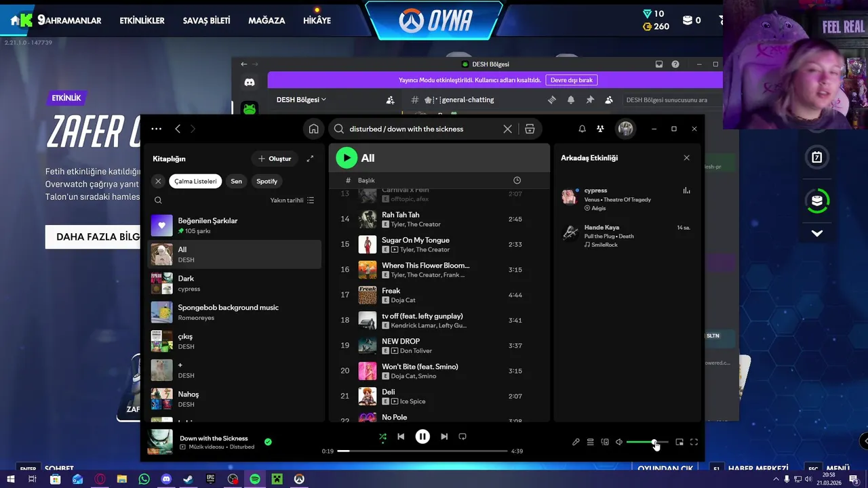Go to the previous track
Screen dimensions: 868x488
click(x=401, y=436)
